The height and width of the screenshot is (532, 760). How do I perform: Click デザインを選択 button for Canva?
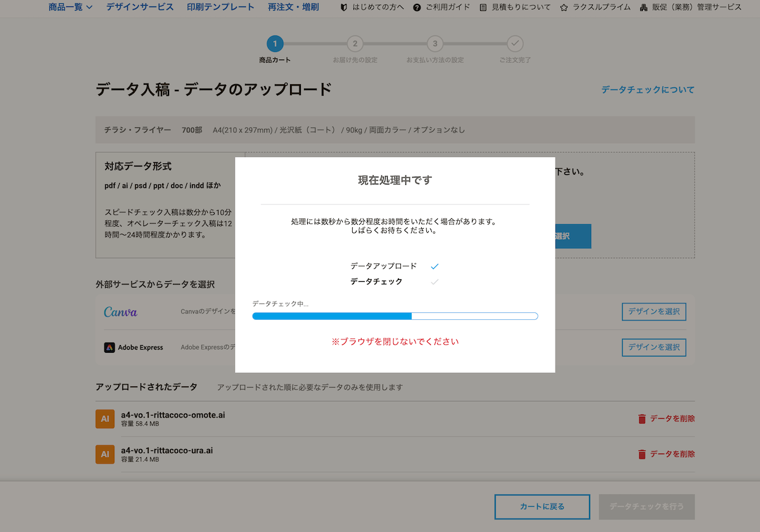pyautogui.click(x=654, y=312)
